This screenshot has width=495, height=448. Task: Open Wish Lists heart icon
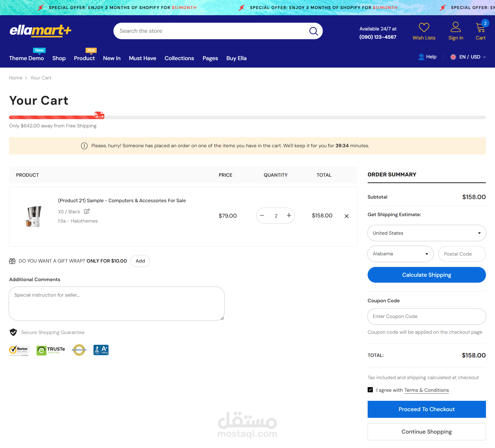tap(424, 27)
